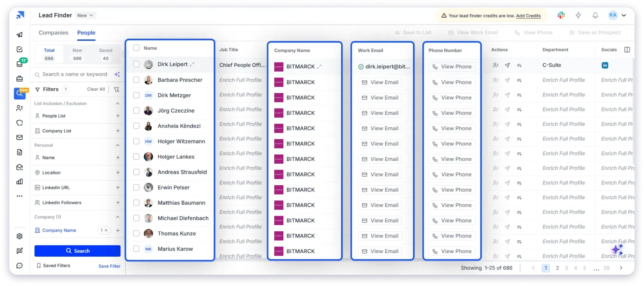Open the briefcase sidebar icon
This screenshot has width=644, height=286.
[x=20, y=79]
